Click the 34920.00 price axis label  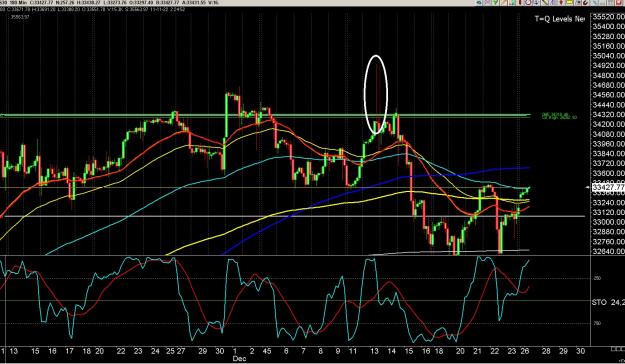pos(609,65)
